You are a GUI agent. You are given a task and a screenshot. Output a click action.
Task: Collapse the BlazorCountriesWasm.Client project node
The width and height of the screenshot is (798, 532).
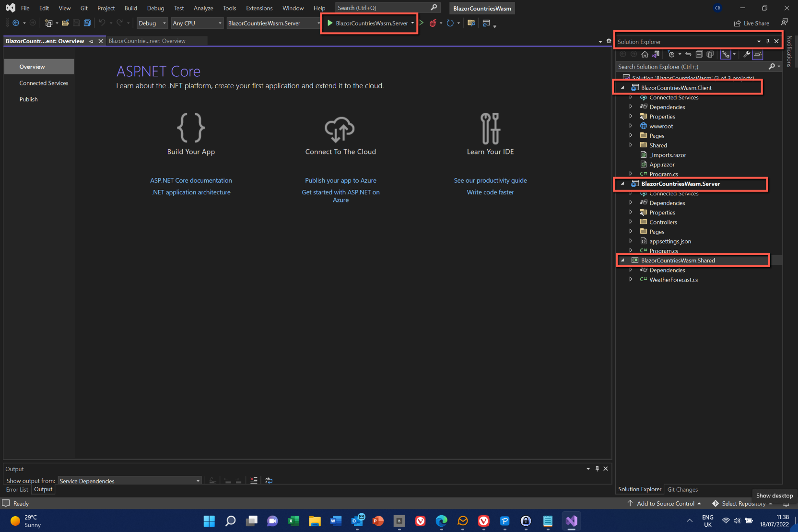click(x=622, y=88)
